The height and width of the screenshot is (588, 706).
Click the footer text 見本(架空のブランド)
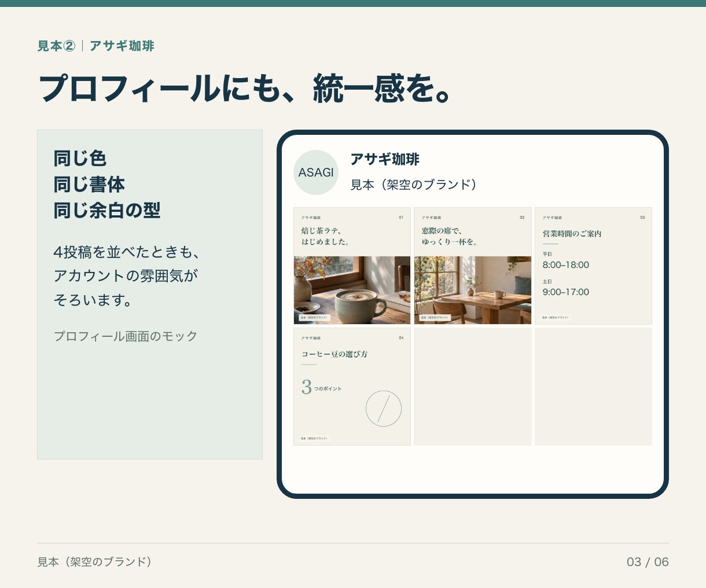click(x=95, y=562)
